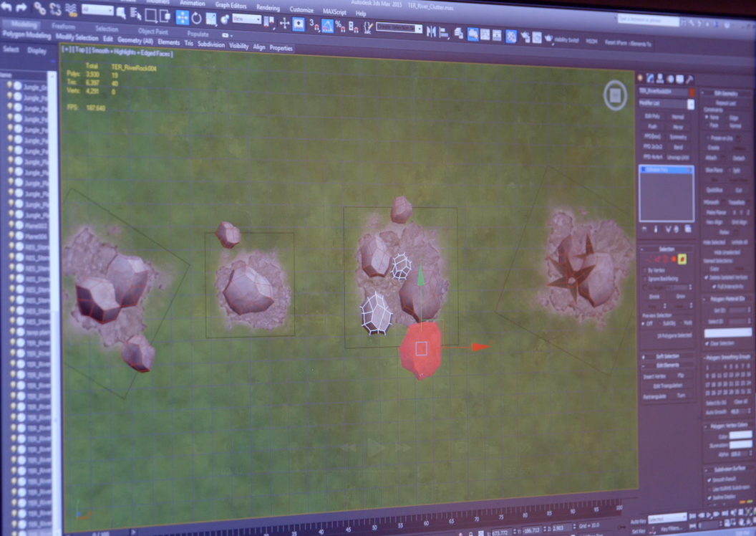Image resolution: width=756 pixels, height=536 pixels.
Task: Select the SubObj preview selection radio
Action: pos(660,323)
